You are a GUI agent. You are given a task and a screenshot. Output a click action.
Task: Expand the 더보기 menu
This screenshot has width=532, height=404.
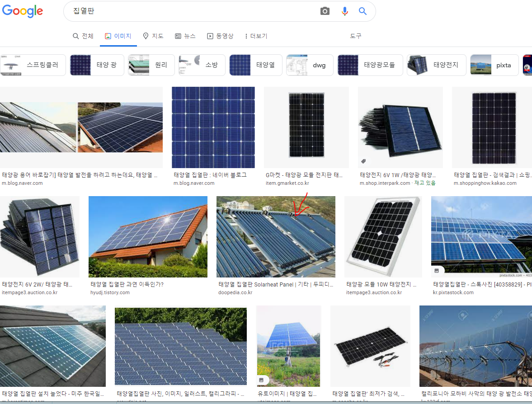(x=256, y=36)
